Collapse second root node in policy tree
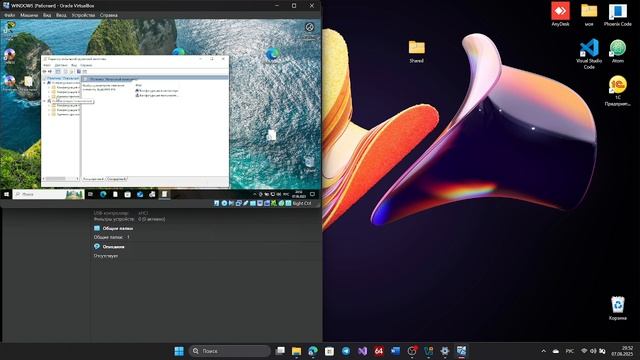The width and height of the screenshot is (640, 360). click(44, 101)
